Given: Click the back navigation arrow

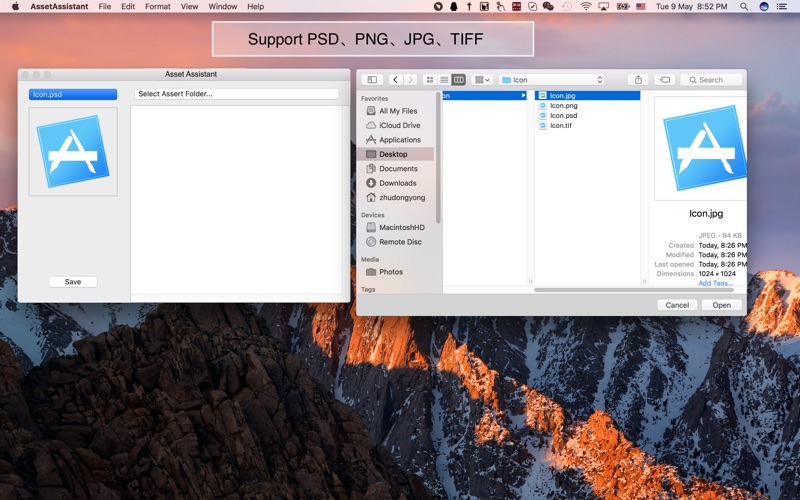Looking at the screenshot, I should click(x=395, y=80).
